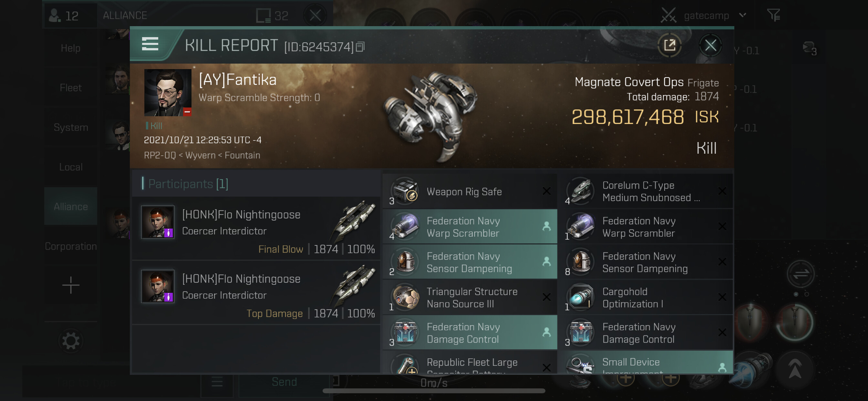The width and height of the screenshot is (868, 401).
Task: Switch to the Corporation chat tab
Action: (71, 246)
